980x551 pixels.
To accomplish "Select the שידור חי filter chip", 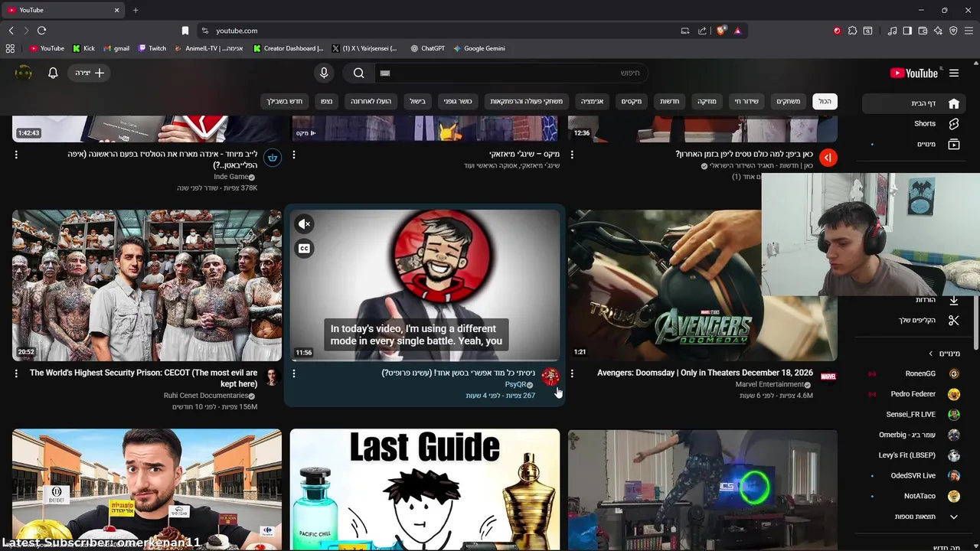I will tap(746, 101).
